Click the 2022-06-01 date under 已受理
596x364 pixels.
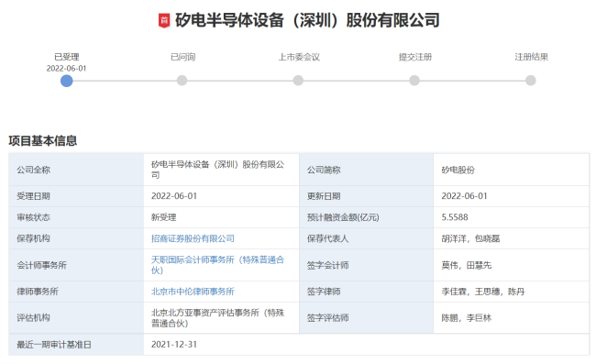click(67, 69)
